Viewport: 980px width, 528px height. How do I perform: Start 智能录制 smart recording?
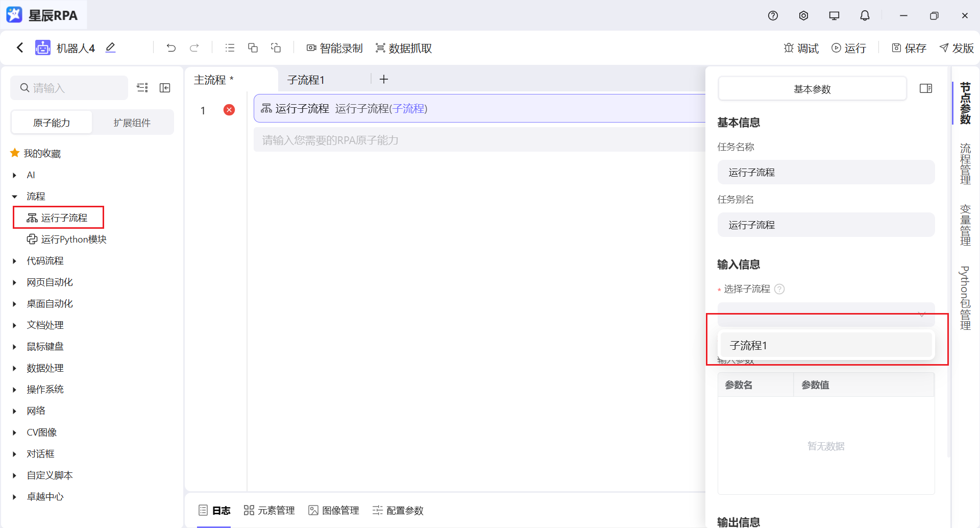click(334, 47)
